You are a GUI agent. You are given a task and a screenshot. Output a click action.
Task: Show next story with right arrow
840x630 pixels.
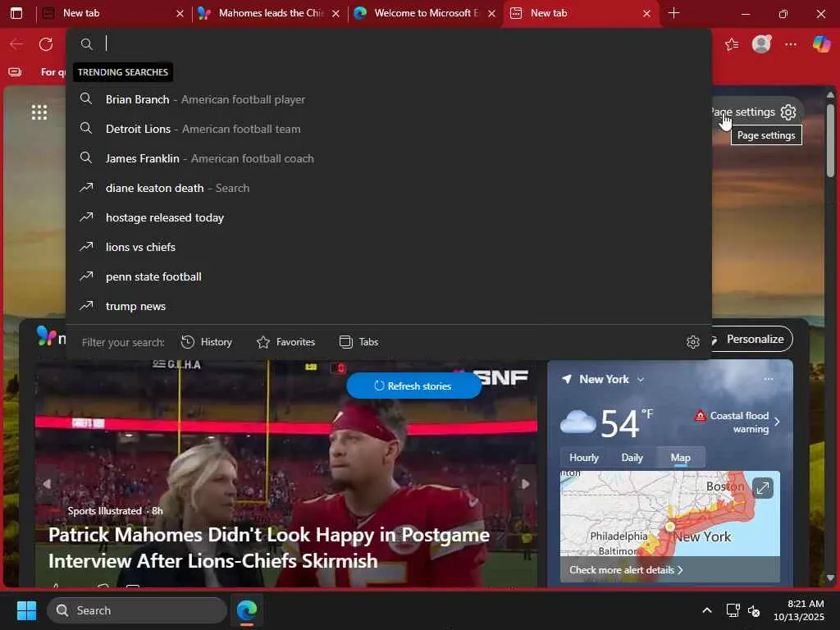[x=526, y=484]
